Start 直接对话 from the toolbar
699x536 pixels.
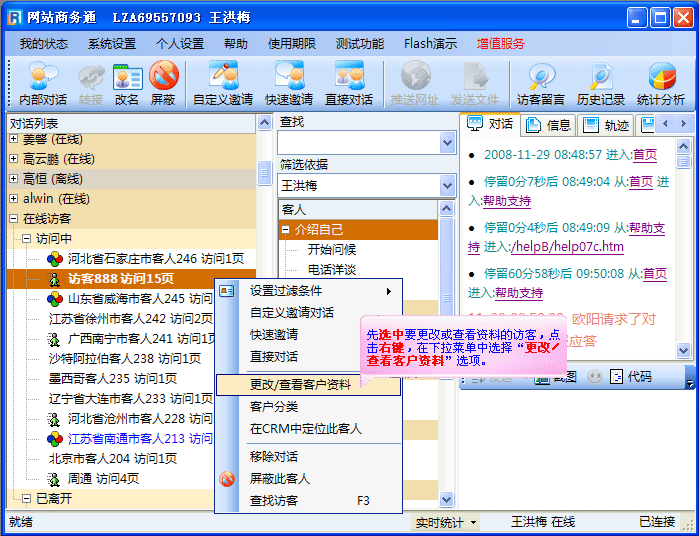[349, 78]
